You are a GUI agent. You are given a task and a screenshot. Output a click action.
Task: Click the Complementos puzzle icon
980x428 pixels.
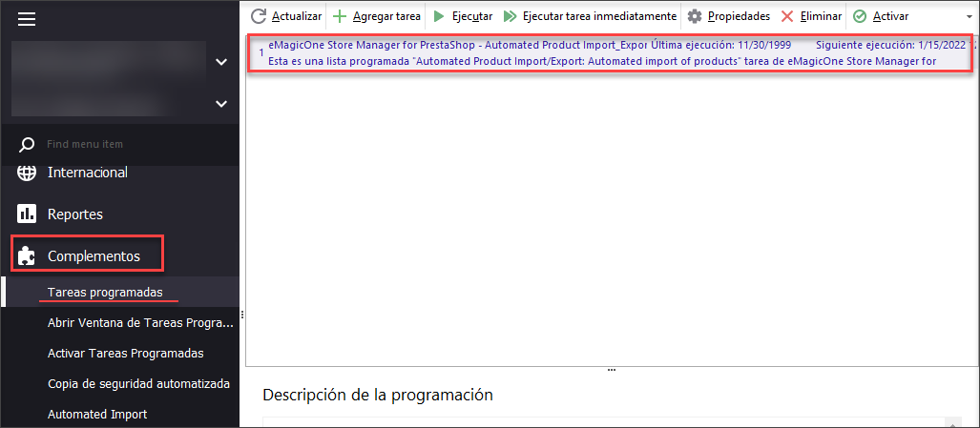(27, 255)
